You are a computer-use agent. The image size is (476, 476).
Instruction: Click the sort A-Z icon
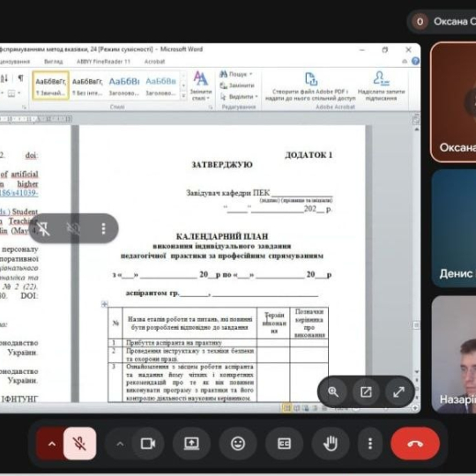click(4, 78)
